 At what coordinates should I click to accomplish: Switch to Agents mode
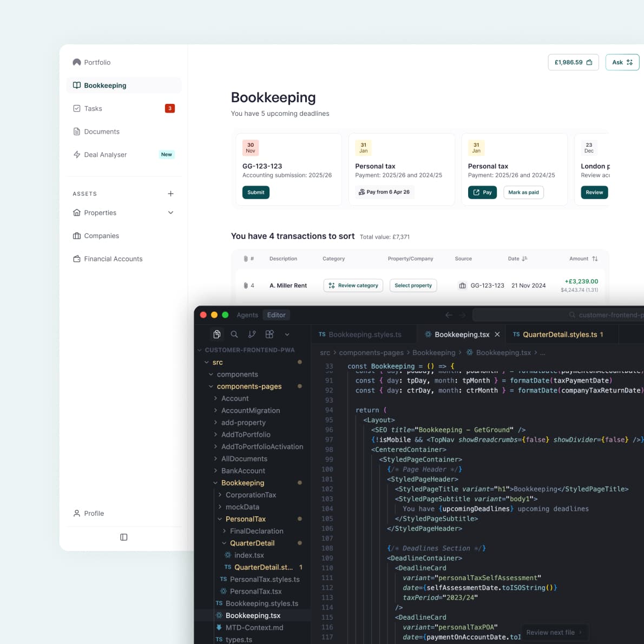click(247, 315)
